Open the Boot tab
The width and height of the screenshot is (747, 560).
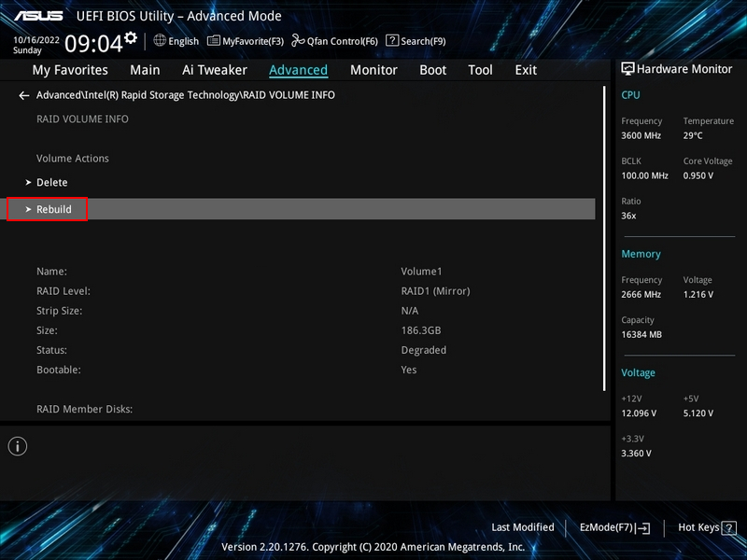pos(432,70)
